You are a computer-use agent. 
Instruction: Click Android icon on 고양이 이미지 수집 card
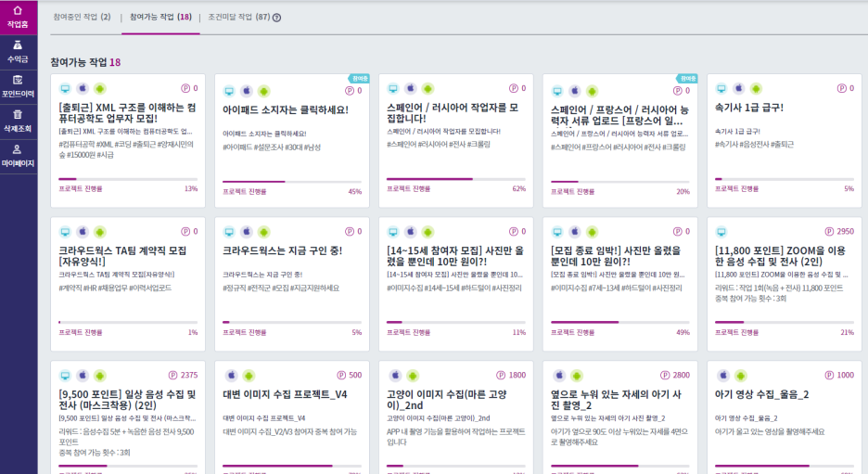pos(413,376)
